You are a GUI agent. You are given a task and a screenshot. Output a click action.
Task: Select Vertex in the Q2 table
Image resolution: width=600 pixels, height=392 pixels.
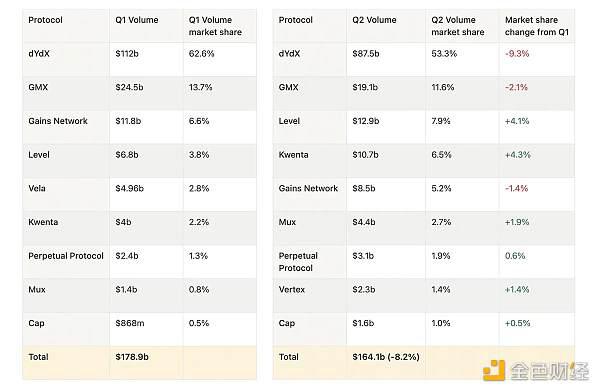(292, 289)
